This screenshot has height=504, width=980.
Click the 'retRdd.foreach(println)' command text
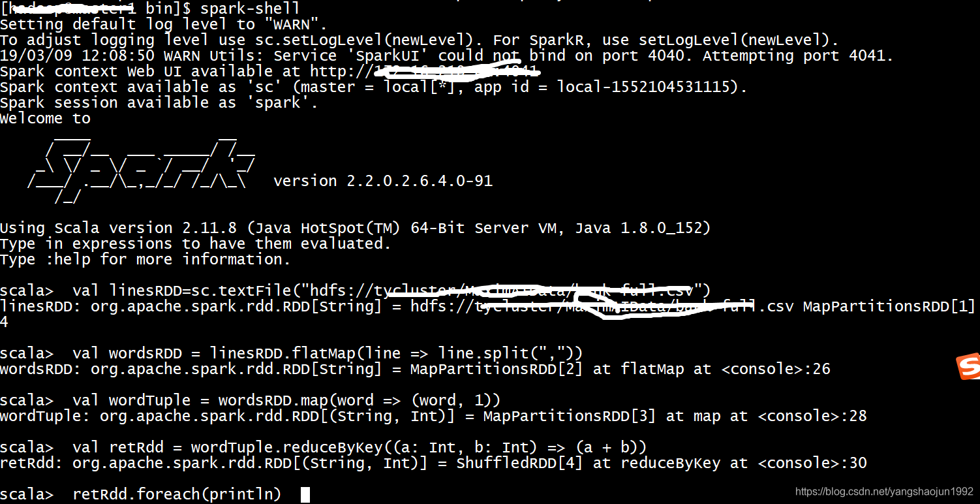point(177,494)
